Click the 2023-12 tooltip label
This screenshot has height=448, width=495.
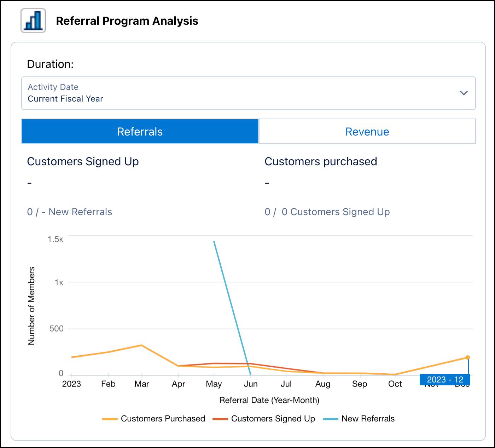445,379
